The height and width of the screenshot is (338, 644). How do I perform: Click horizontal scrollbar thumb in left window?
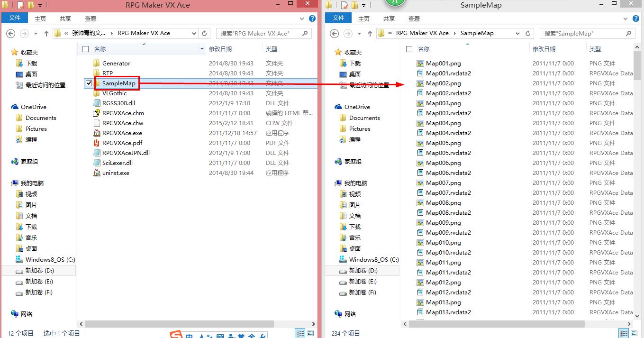coord(180,324)
